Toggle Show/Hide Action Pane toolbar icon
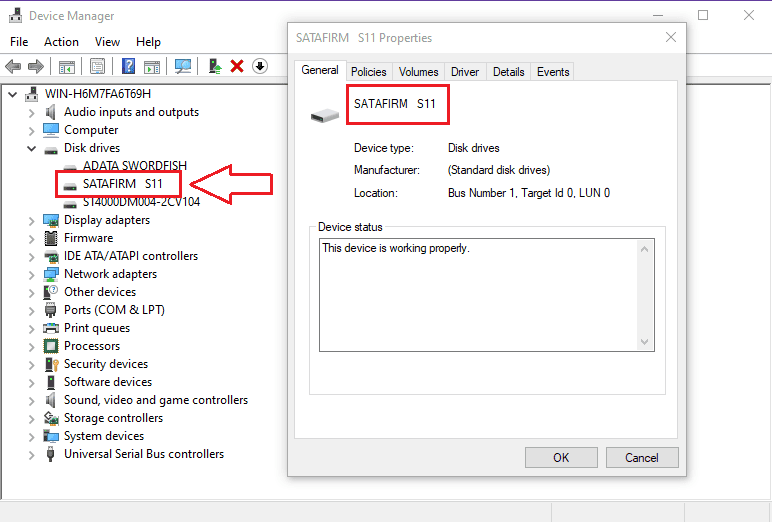 [x=152, y=66]
